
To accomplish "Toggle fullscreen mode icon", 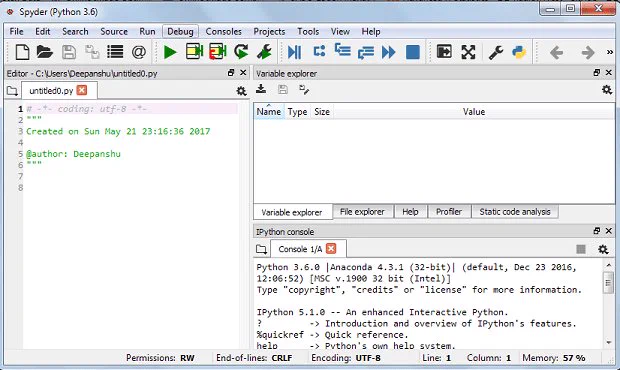I will point(468,52).
